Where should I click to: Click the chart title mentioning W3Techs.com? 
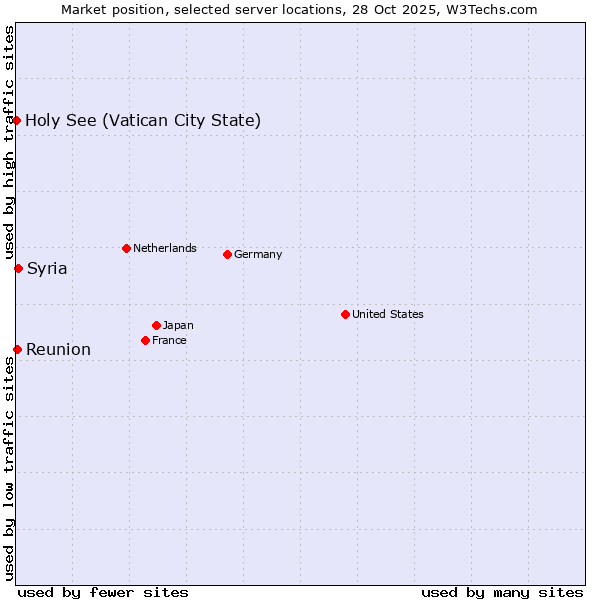tap(299, 9)
